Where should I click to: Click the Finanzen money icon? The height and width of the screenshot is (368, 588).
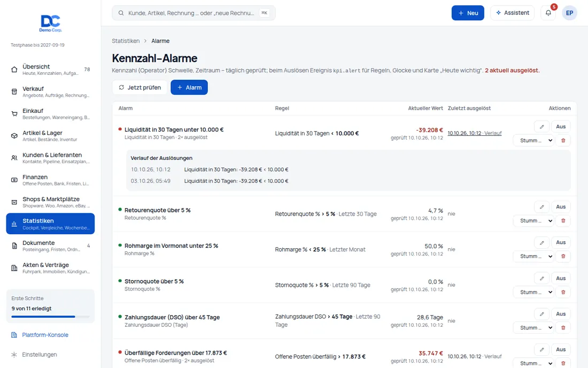[x=14, y=180]
